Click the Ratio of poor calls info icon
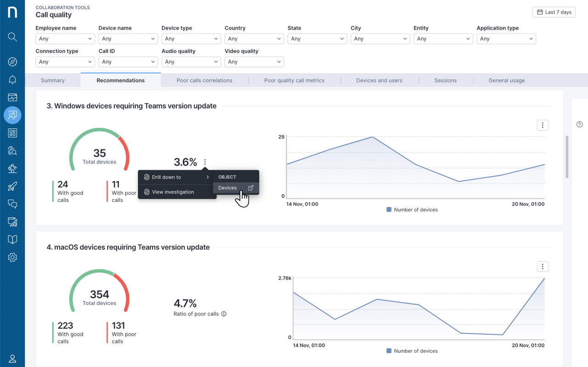The width and height of the screenshot is (588, 367). (x=224, y=314)
